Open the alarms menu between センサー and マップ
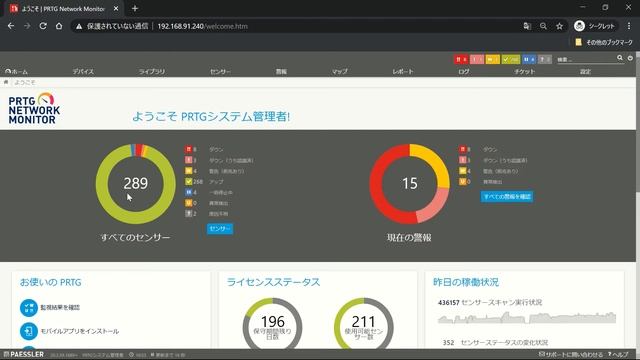The height and width of the screenshot is (360, 640). (x=281, y=71)
